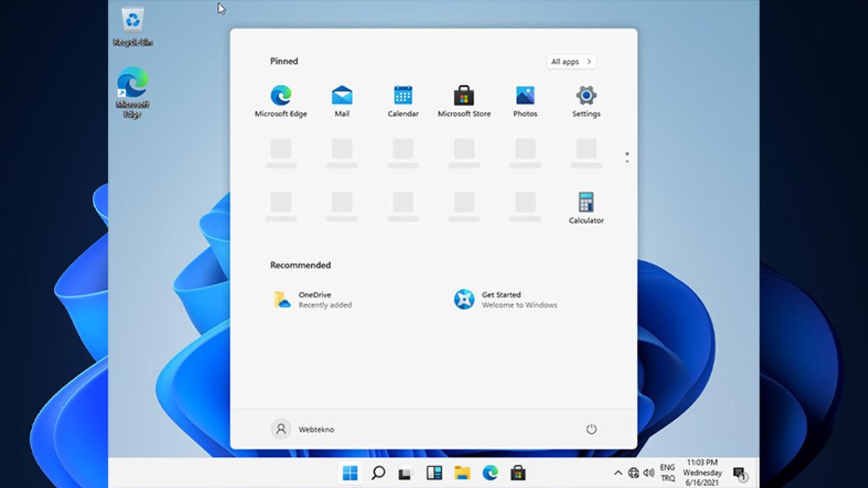Open the speaker volume control
The height and width of the screenshot is (488, 868).
point(648,474)
